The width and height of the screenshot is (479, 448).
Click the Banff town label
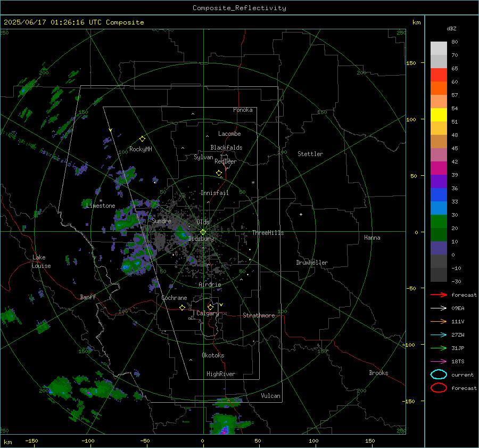(88, 297)
